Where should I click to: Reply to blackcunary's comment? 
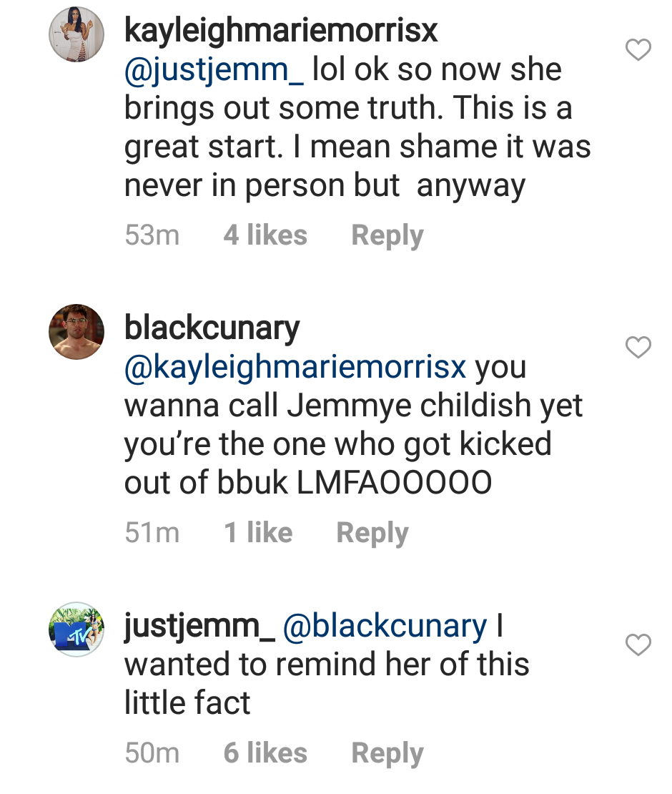coord(372,533)
